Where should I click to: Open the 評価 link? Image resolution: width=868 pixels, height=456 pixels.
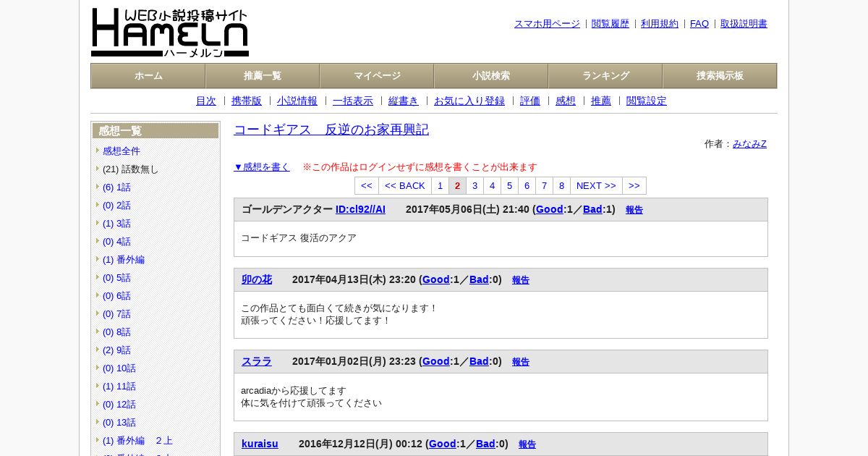tap(530, 101)
